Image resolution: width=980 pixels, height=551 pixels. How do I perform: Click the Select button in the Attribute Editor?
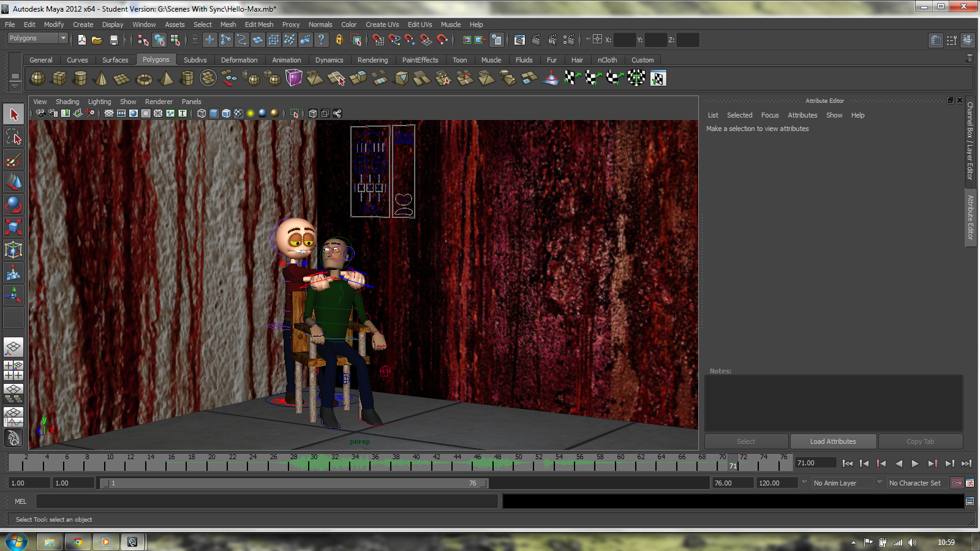click(746, 441)
